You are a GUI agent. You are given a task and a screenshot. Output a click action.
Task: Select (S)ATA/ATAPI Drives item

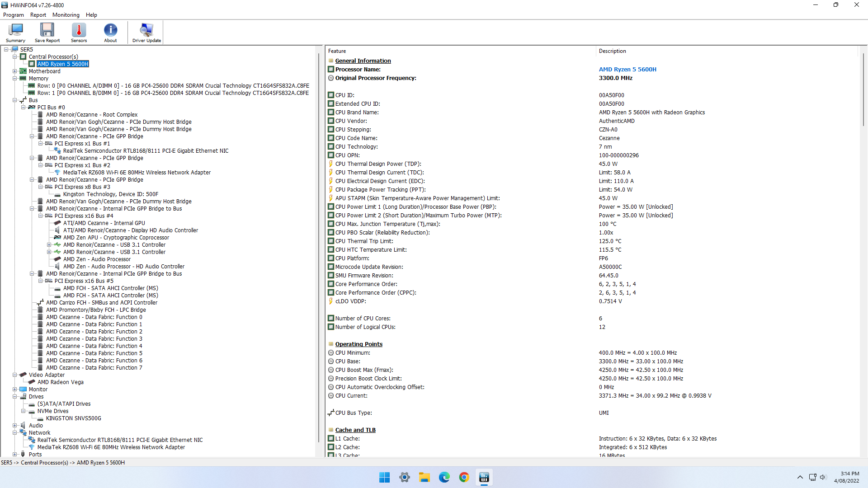point(64,404)
